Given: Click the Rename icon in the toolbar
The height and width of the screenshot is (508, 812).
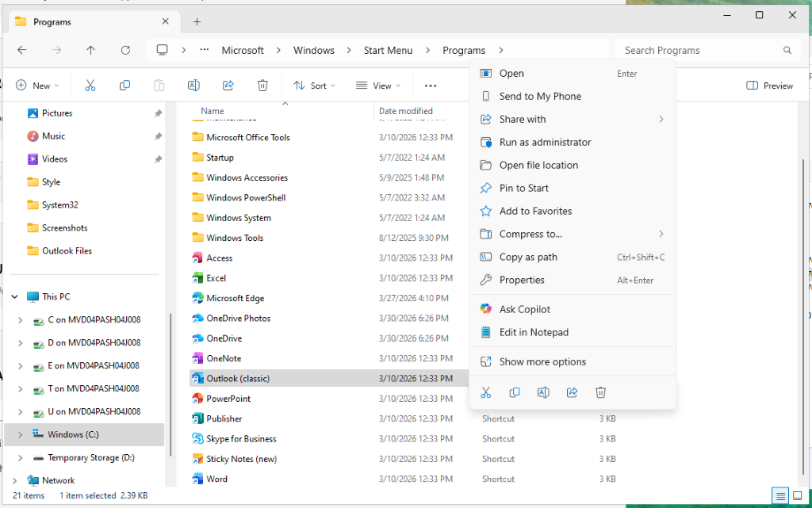Looking at the screenshot, I should [x=193, y=86].
